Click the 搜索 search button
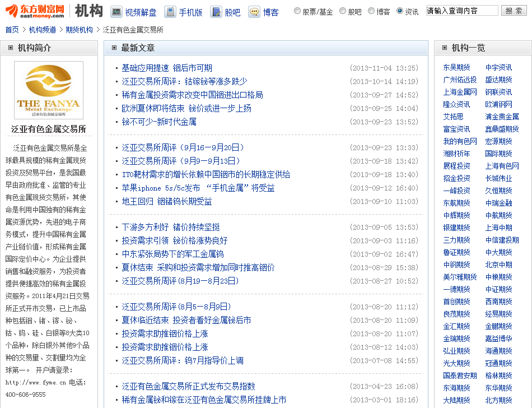Screen dimensions: 532x408 (514, 11)
